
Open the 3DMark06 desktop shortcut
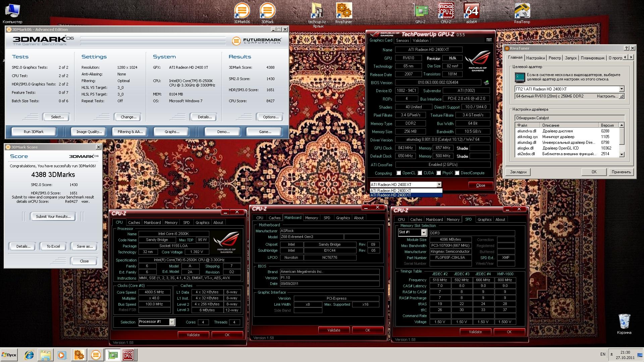[242, 13]
